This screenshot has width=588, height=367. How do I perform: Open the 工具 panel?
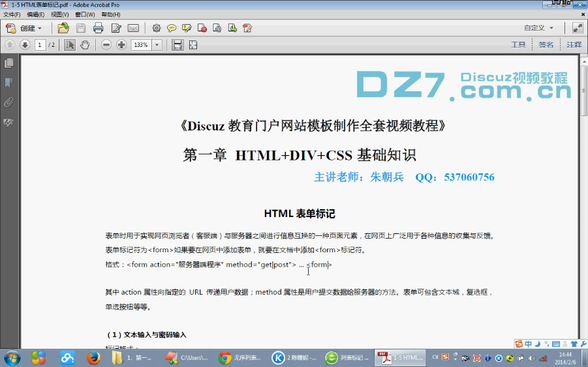[518, 45]
